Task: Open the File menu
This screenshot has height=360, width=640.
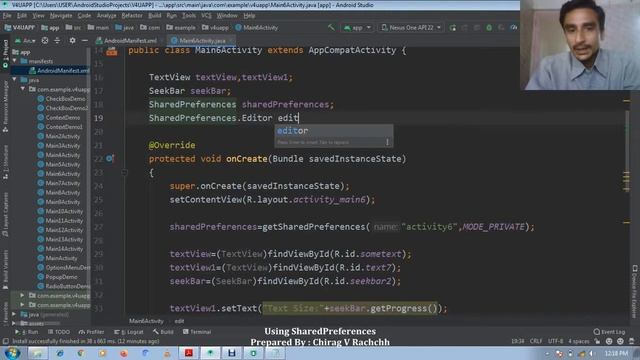Action: tap(7, 16)
